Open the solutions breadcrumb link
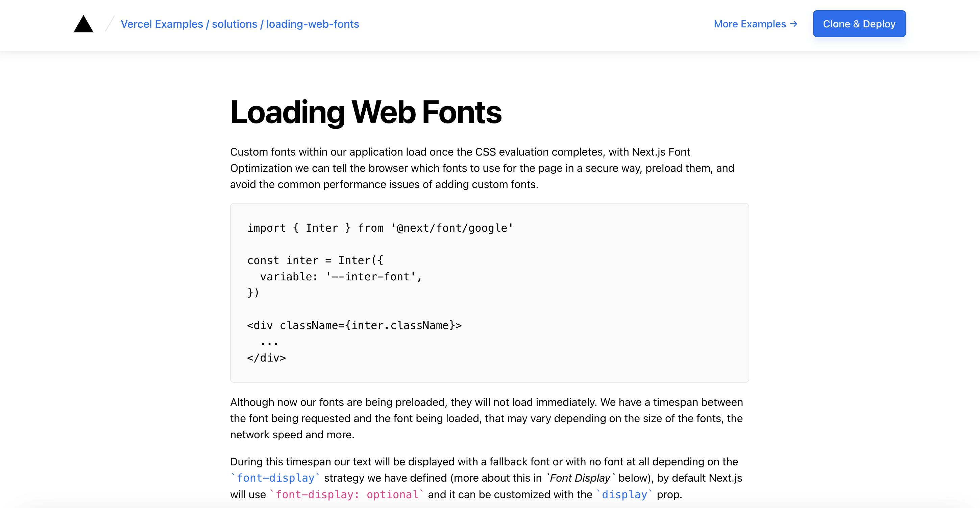Screen dimensions: 980x508 234,24
